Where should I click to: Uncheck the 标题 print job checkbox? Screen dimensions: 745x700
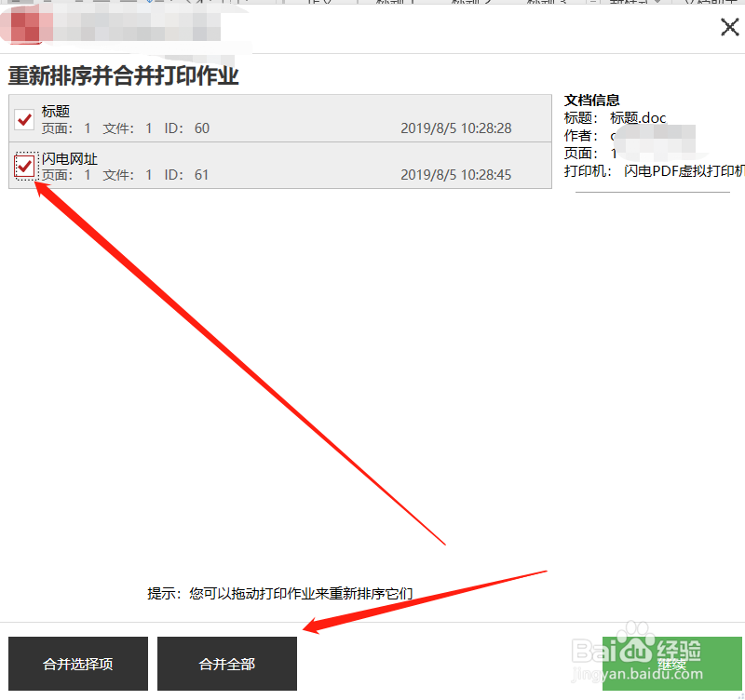(24, 119)
